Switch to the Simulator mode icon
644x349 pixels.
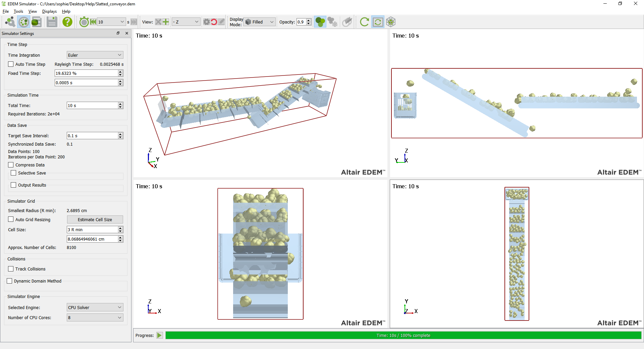click(x=23, y=22)
